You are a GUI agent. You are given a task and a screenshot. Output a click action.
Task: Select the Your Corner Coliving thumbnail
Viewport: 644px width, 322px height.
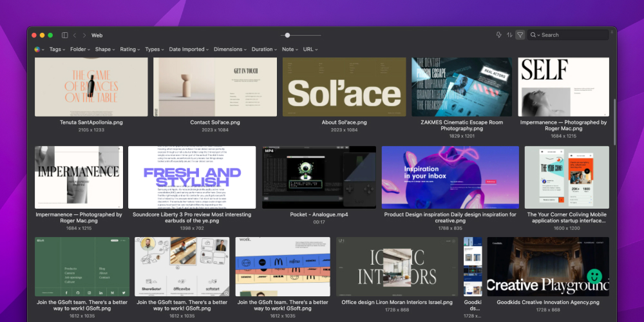567,178
